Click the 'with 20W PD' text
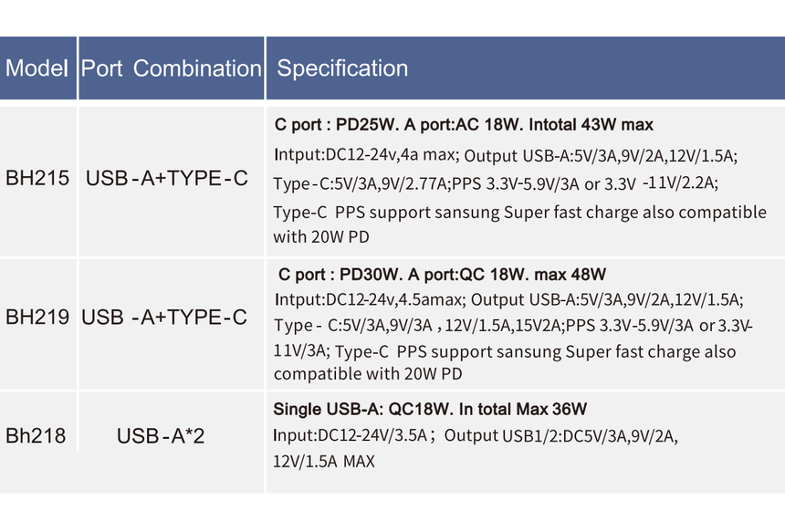The width and height of the screenshot is (785, 532). click(321, 236)
